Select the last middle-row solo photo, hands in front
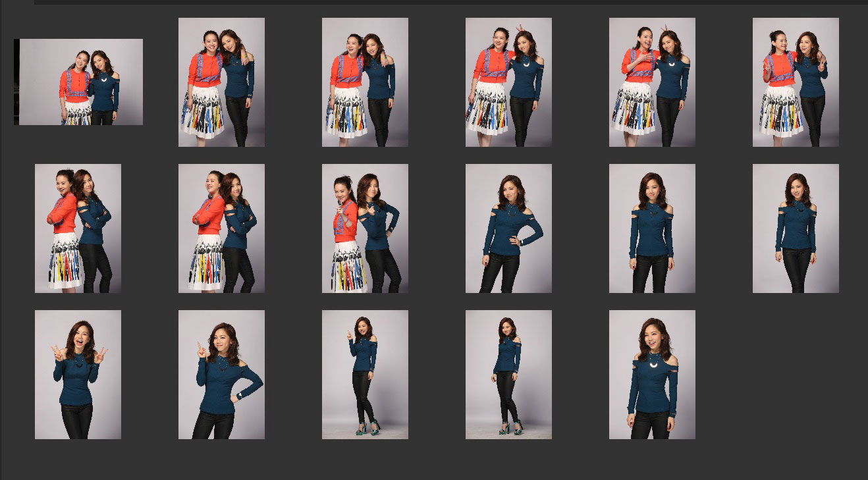 point(796,228)
